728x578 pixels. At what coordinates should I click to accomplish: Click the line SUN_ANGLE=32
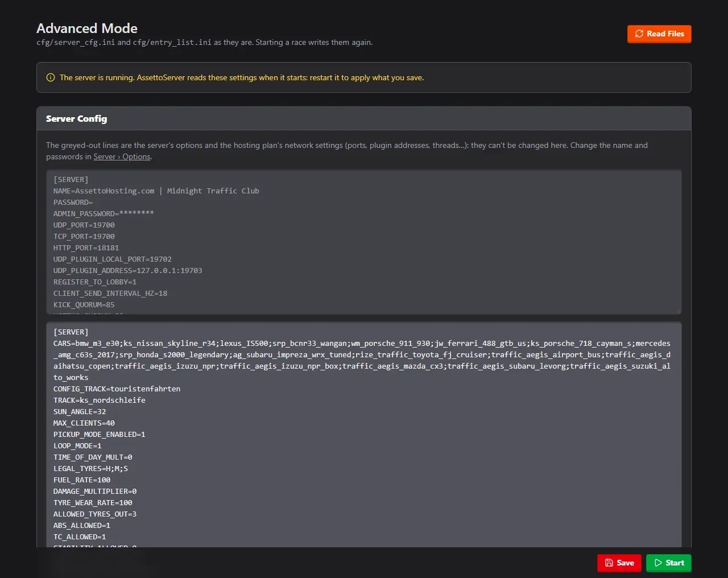(80, 411)
